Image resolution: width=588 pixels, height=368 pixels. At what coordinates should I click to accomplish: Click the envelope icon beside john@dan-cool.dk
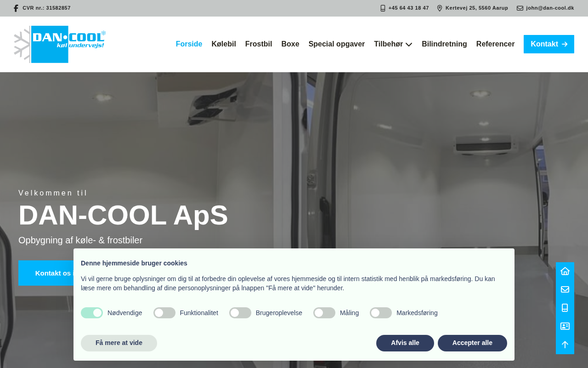tap(520, 8)
